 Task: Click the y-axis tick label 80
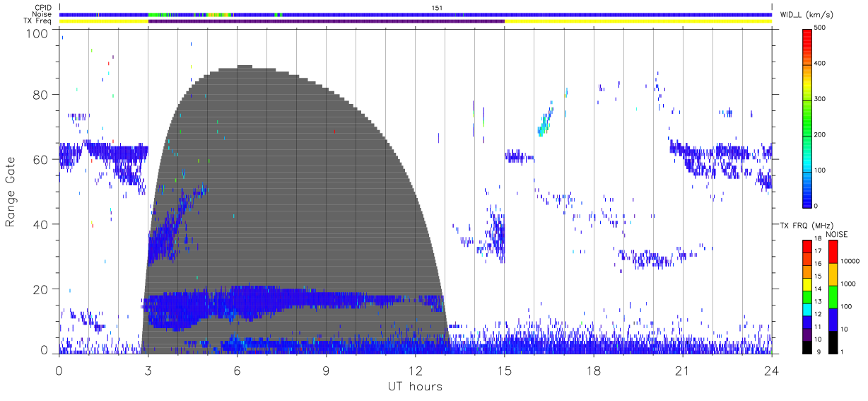tap(42, 94)
